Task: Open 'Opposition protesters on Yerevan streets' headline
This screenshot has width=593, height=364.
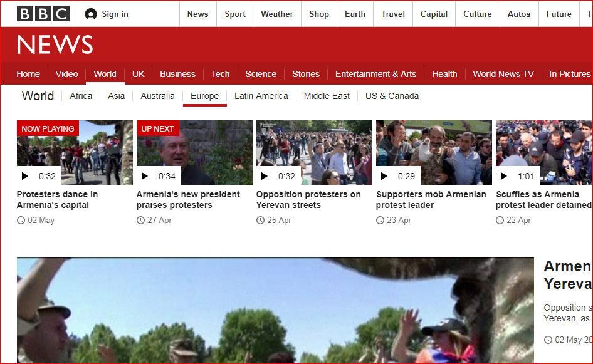Action: [x=308, y=200]
